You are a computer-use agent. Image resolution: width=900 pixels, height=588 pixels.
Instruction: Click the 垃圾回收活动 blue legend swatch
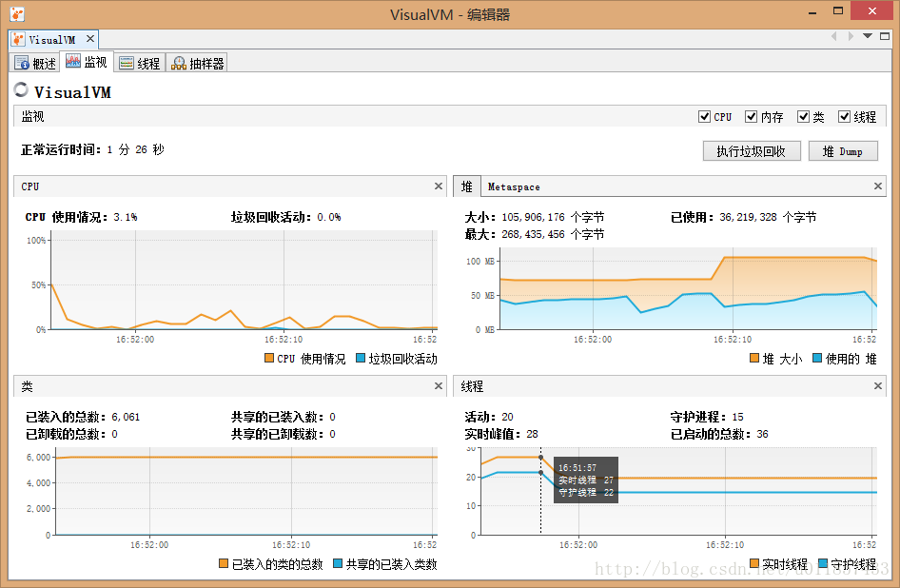click(361, 358)
